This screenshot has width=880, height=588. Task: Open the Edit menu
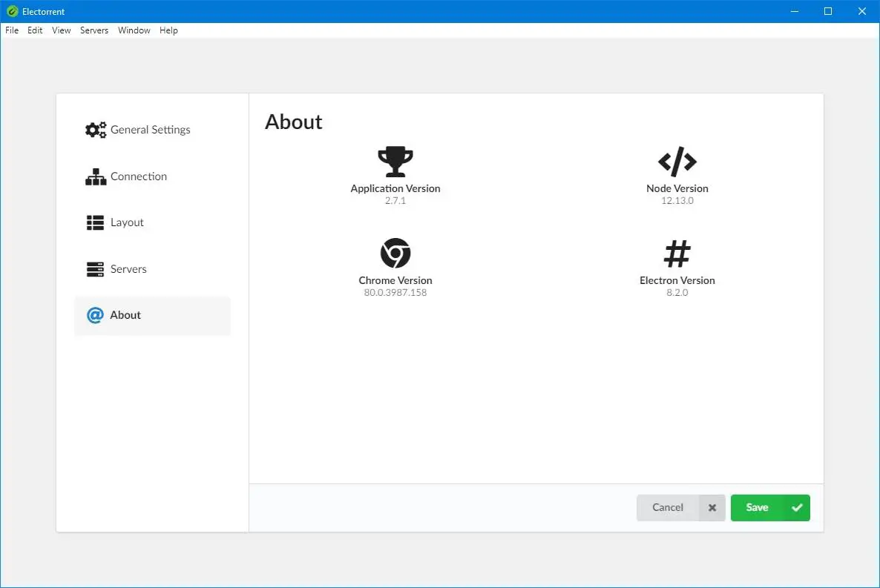pyautogui.click(x=35, y=30)
